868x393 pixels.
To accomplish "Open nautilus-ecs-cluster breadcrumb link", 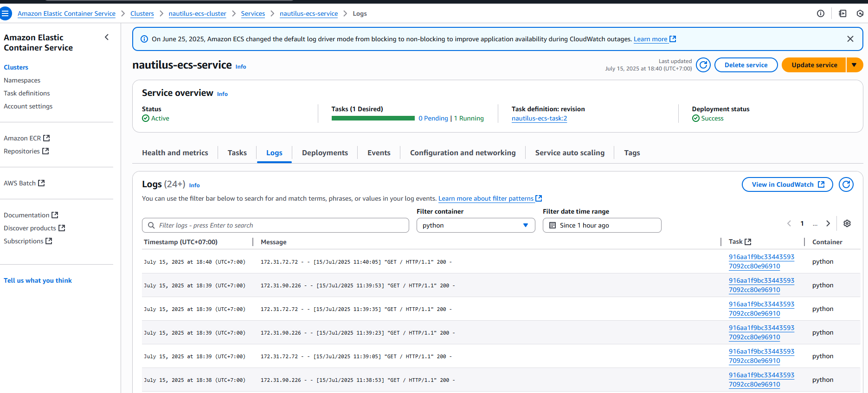I will (x=197, y=13).
